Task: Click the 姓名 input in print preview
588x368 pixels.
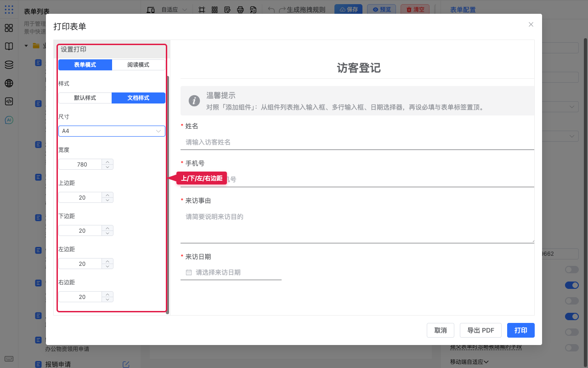Action: [x=357, y=142]
